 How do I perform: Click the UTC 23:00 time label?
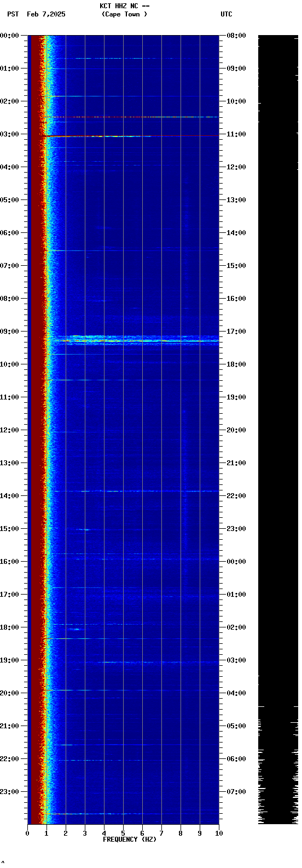pos(236,529)
